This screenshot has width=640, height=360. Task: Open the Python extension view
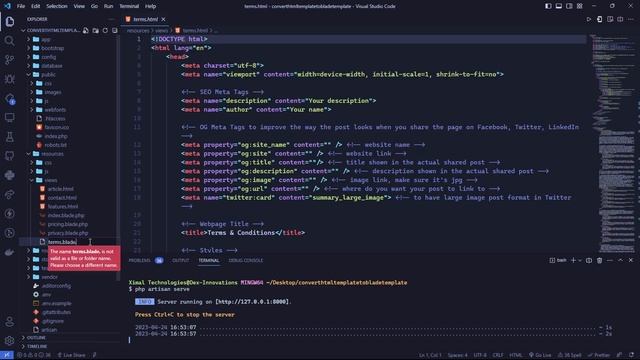pyautogui.click(x=9, y=175)
